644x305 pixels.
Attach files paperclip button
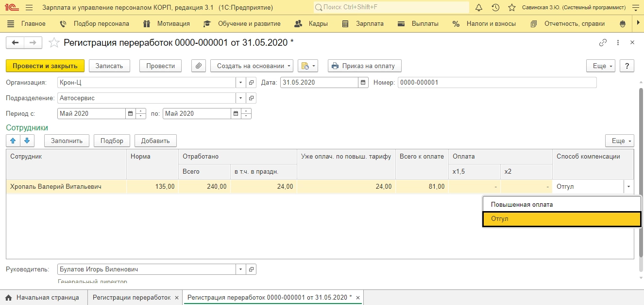click(199, 66)
